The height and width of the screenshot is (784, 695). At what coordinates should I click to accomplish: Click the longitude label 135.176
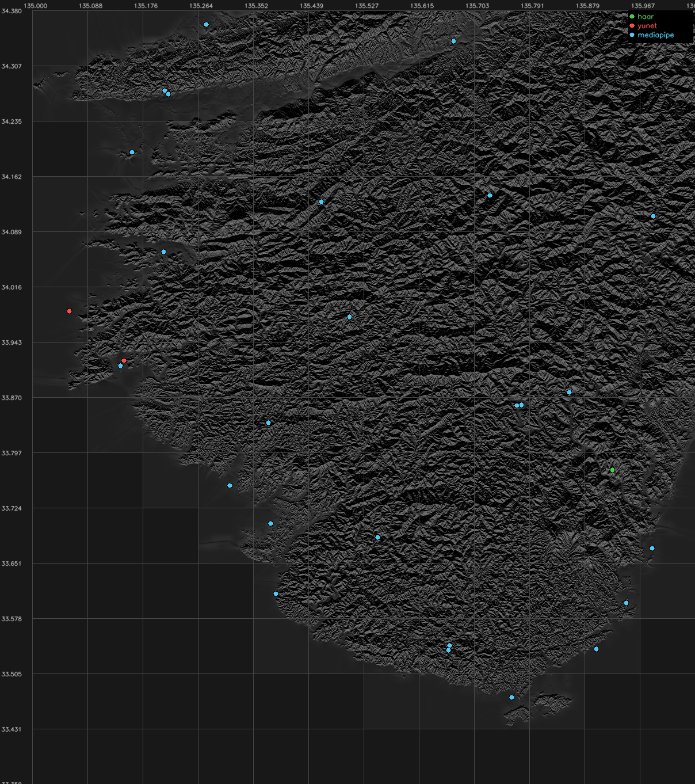[146, 6]
